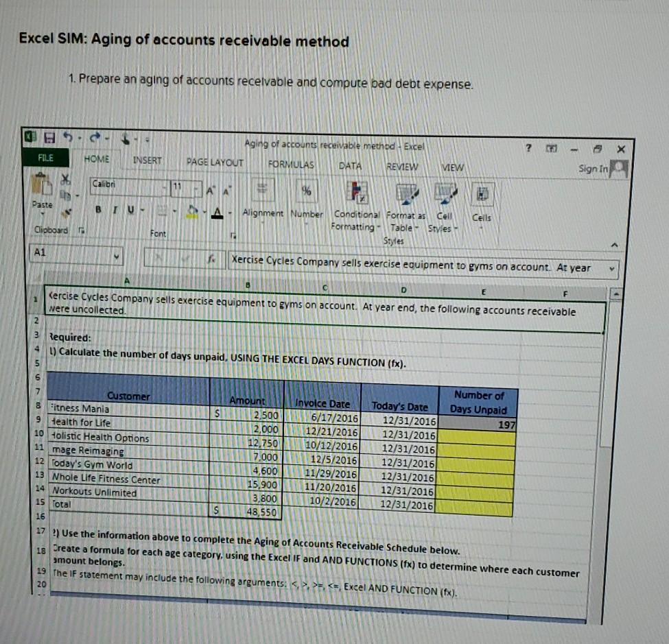
Task: Switch to the FORMULAS ribbon tab
Action: point(290,165)
